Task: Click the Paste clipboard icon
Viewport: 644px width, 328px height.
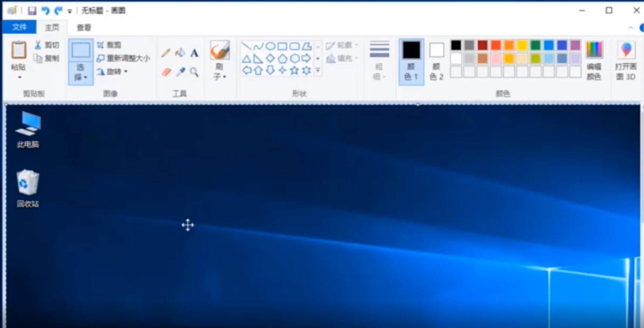Action: pos(19,50)
